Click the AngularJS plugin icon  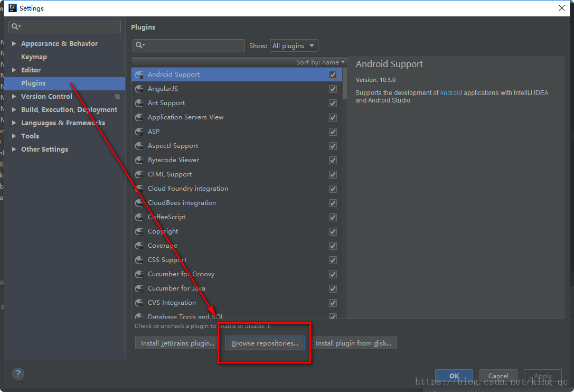click(x=139, y=89)
